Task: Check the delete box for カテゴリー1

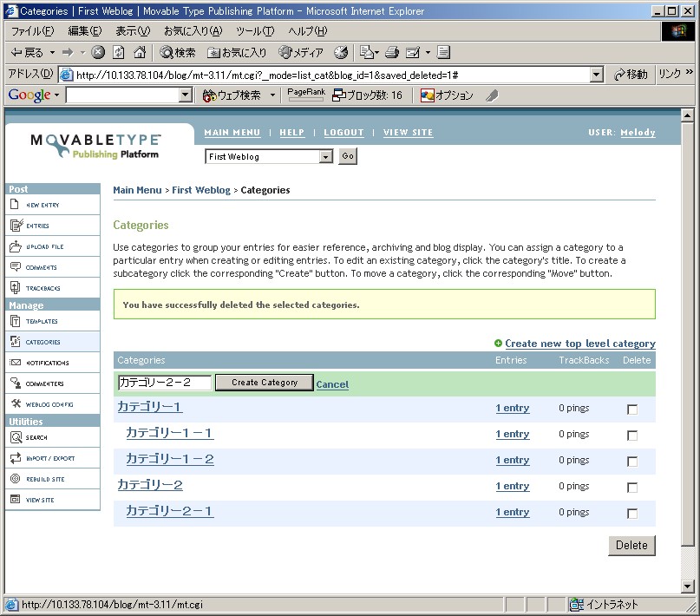Action: click(632, 410)
